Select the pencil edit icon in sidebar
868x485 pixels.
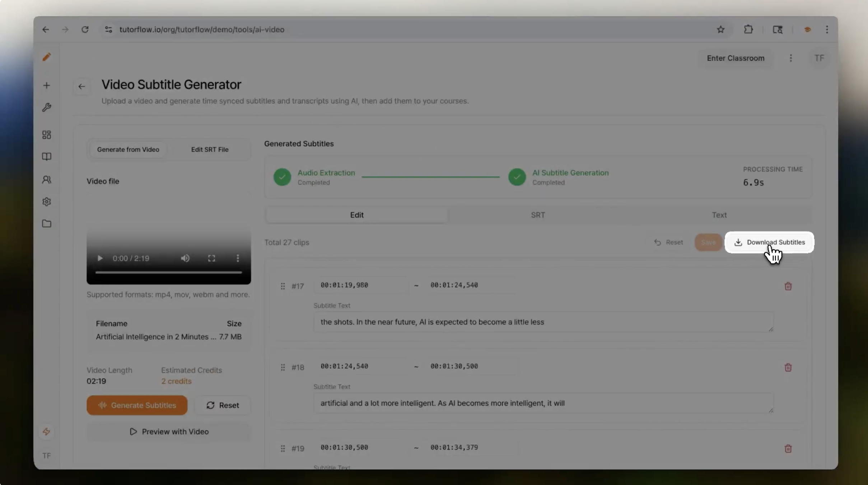click(x=47, y=57)
